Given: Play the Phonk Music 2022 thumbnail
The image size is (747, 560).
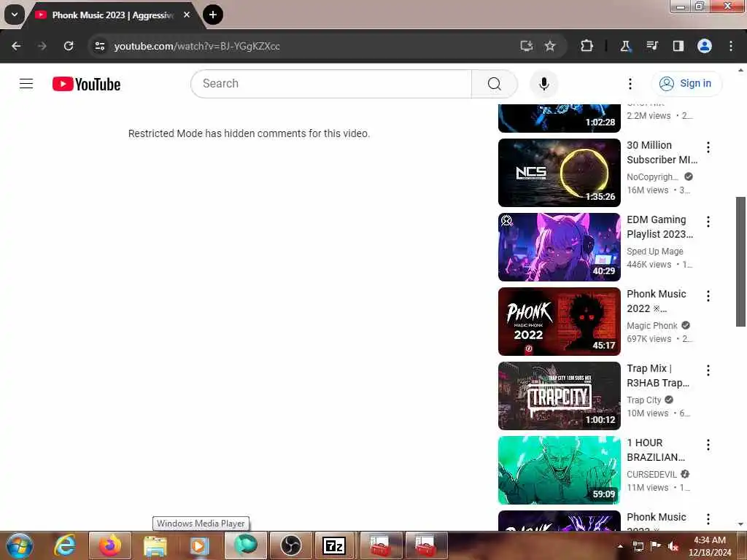Looking at the screenshot, I should pos(560,322).
